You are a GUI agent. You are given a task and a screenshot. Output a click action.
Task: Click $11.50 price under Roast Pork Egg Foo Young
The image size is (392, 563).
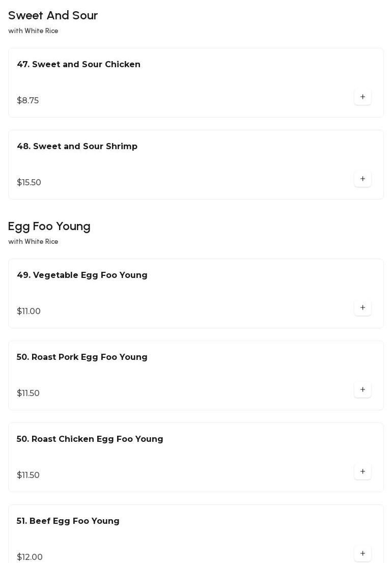(x=28, y=393)
